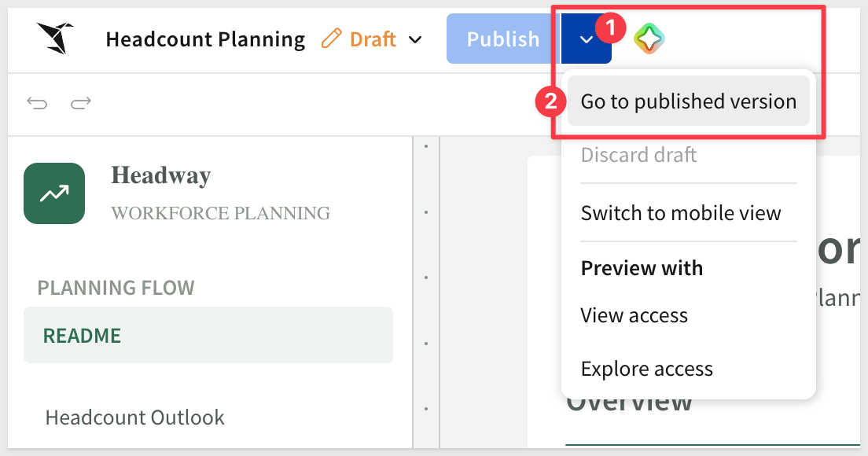Click the Headway title text
Image resolution: width=868 pixels, height=456 pixels.
point(161,175)
